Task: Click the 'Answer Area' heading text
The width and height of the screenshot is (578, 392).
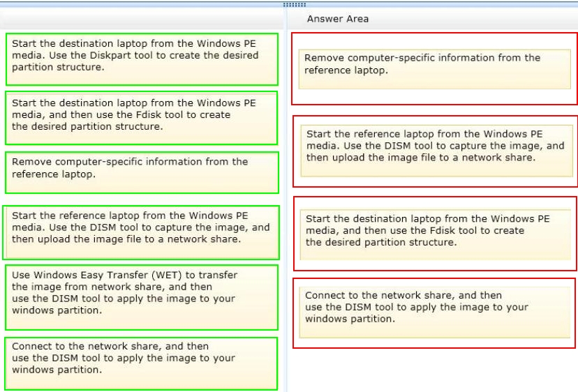Action: pyautogui.click(x=338, y=19)
